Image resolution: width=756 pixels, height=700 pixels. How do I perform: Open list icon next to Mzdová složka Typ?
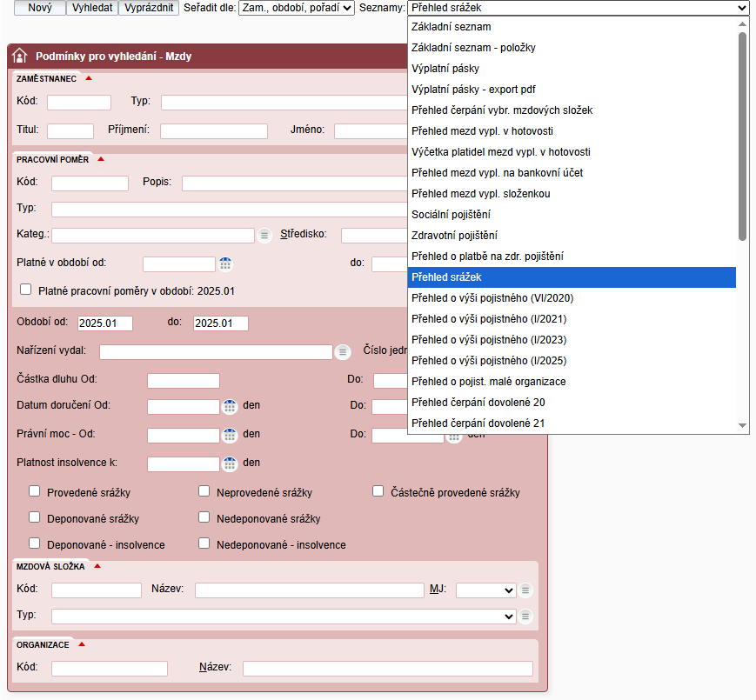[525, 617]
